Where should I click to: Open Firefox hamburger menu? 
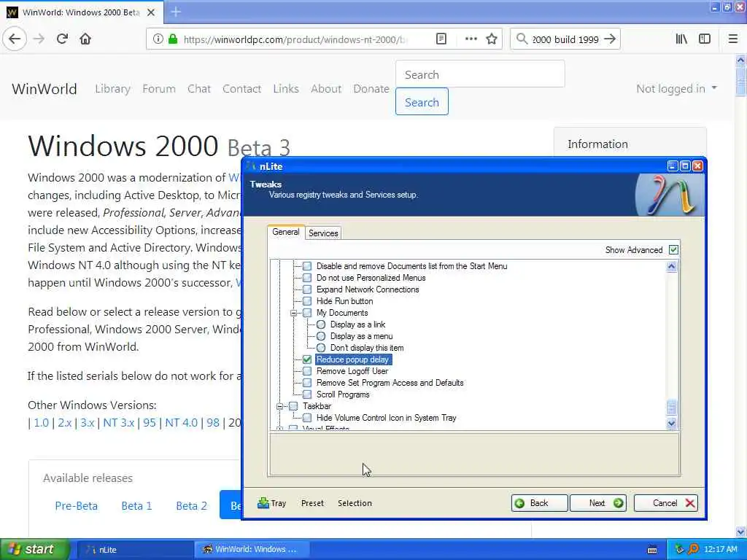click(733, 39)
